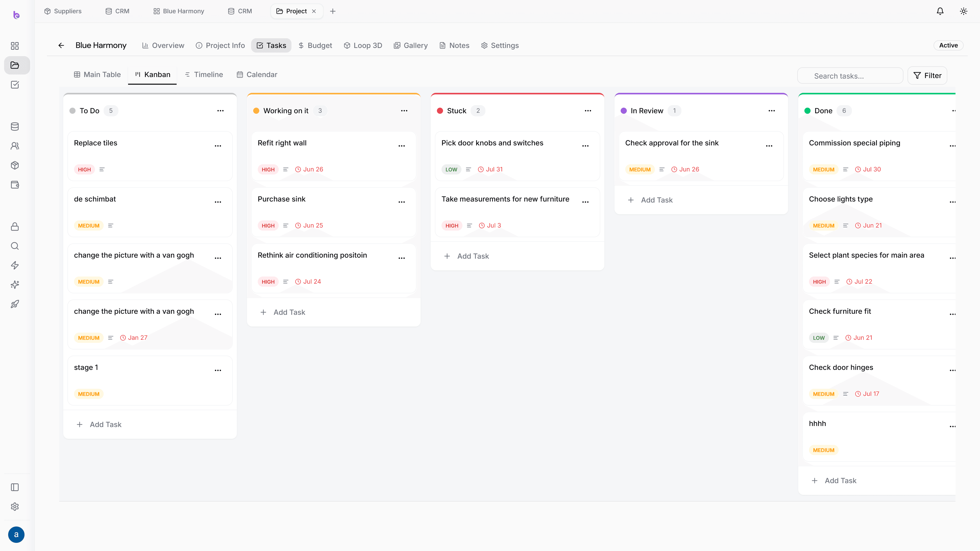Close the Project tab
The height and width of the screenshot is (551, 980).
pyautogui.click(x=314, y=11)
